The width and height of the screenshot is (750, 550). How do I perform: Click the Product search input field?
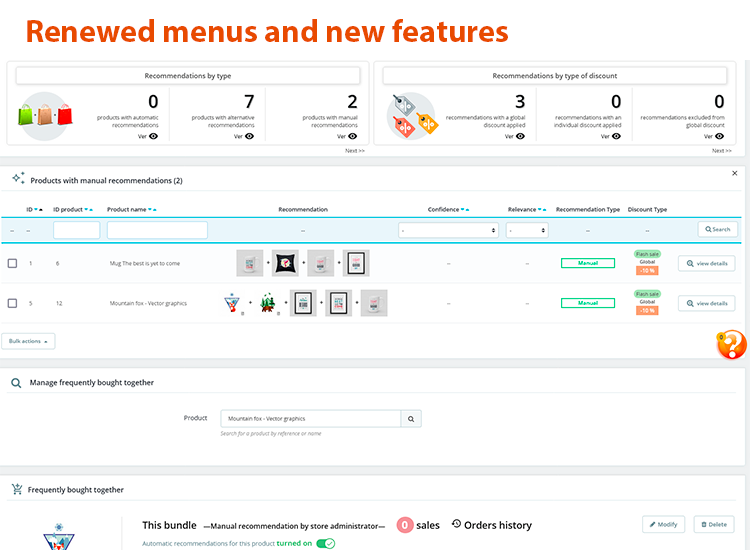tap(310, 418)
